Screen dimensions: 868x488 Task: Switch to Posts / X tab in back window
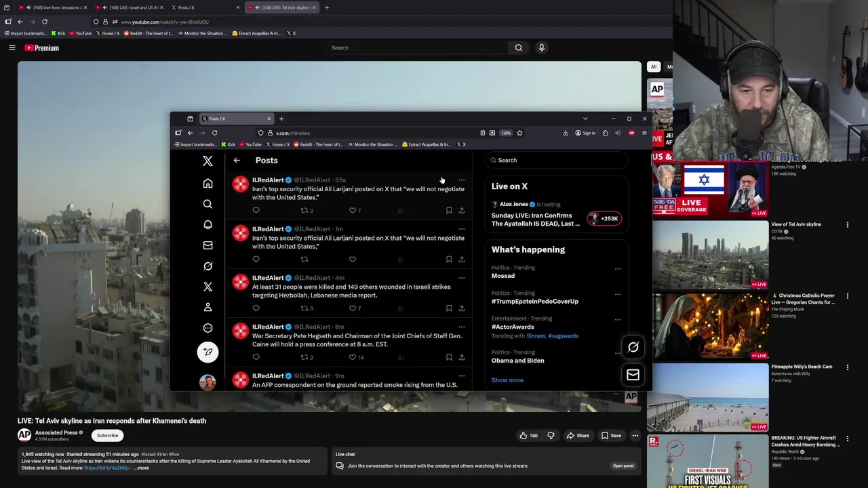(205, 7)
